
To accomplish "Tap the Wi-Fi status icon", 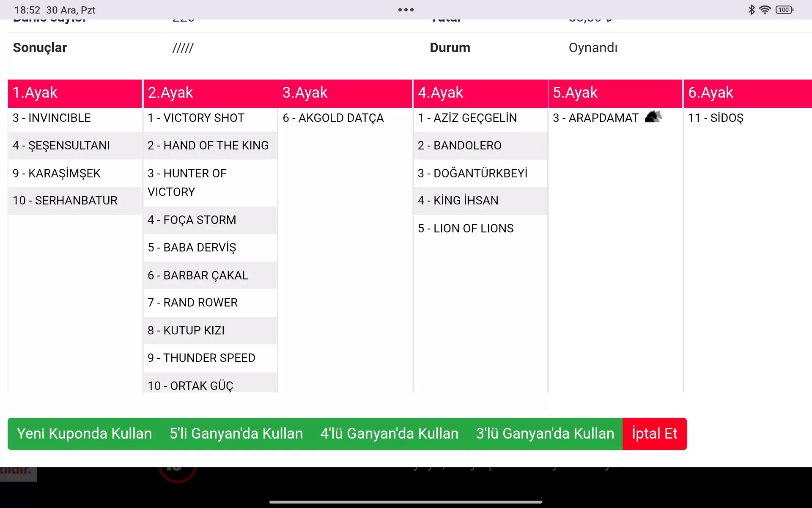I will pos(765,10).
